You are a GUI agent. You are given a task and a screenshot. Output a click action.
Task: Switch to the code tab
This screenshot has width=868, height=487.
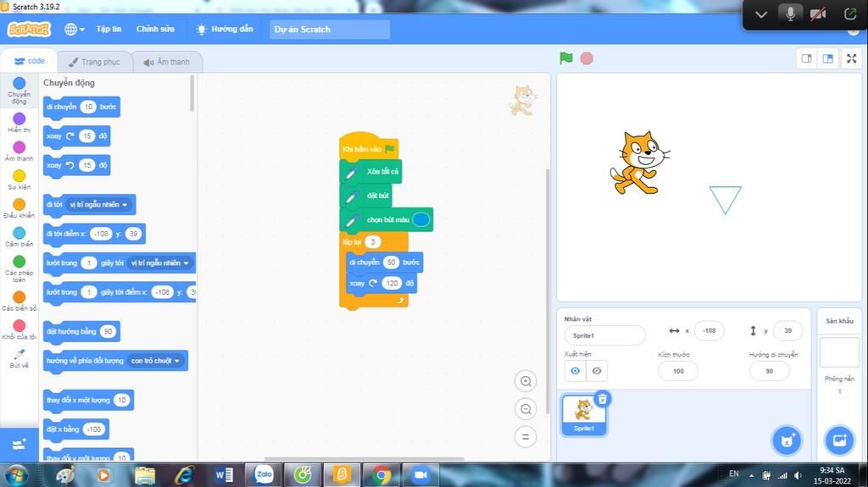[30, 61]
